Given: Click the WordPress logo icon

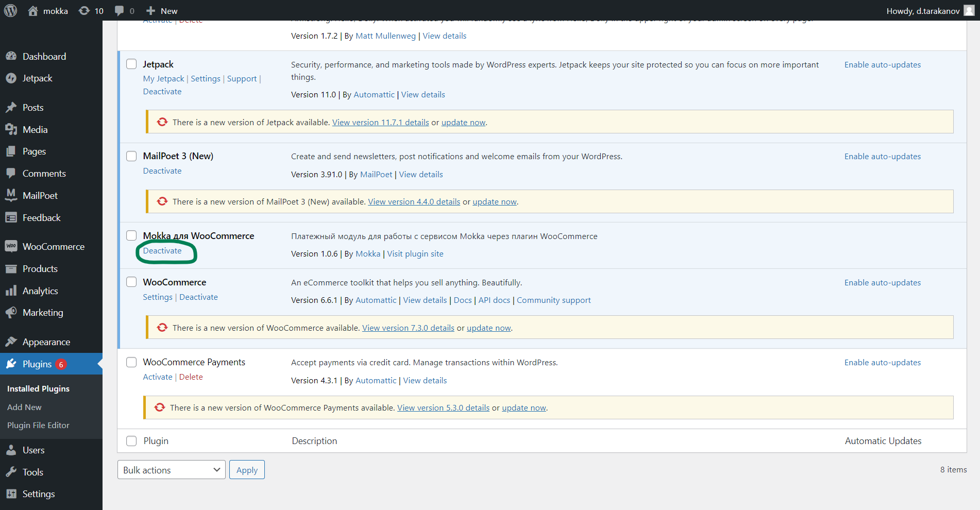Looking at the screenshot, I should click(11, 11).
